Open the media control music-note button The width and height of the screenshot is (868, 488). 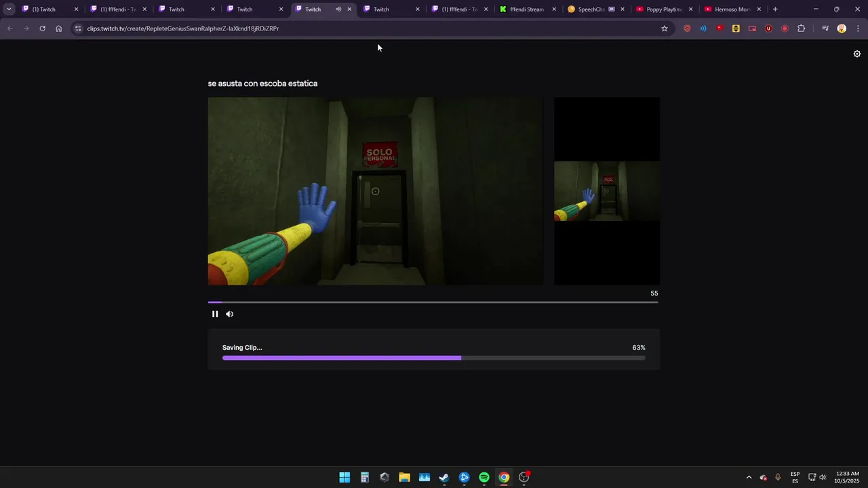[x=825, y=28]
